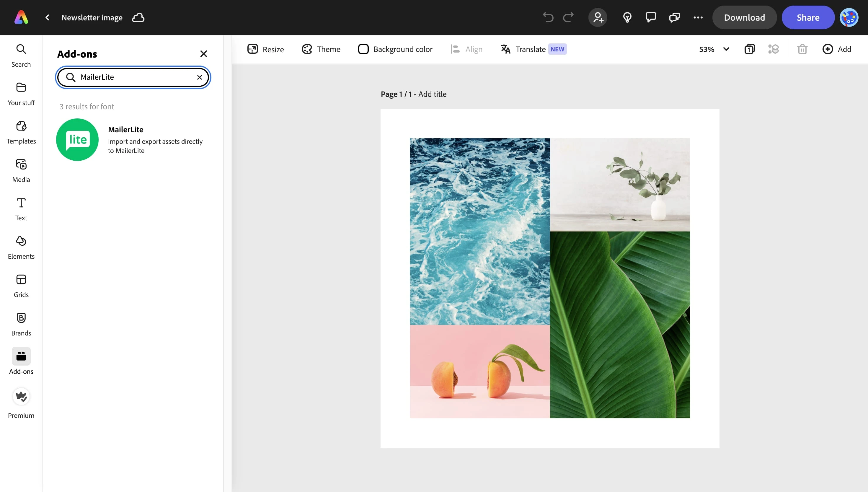Click the blue Share button
The width and height of the screenshot is (868, 492).
pos(807,18)
